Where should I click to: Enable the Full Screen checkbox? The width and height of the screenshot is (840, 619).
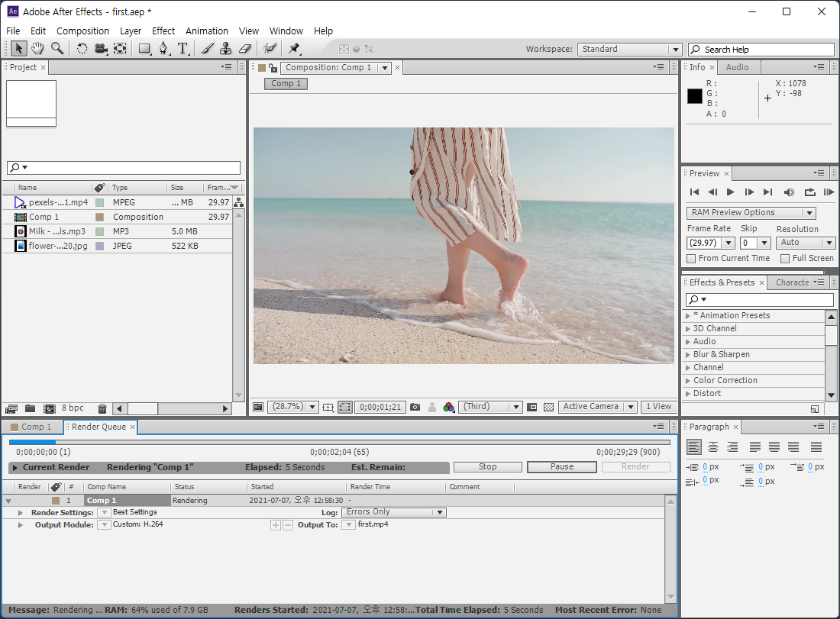[x=785, y=259]
